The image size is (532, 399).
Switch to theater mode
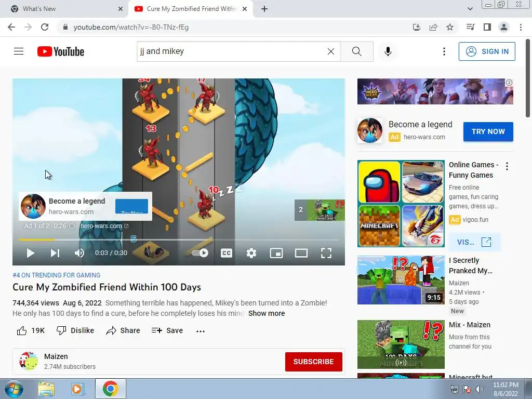[301, 253]
